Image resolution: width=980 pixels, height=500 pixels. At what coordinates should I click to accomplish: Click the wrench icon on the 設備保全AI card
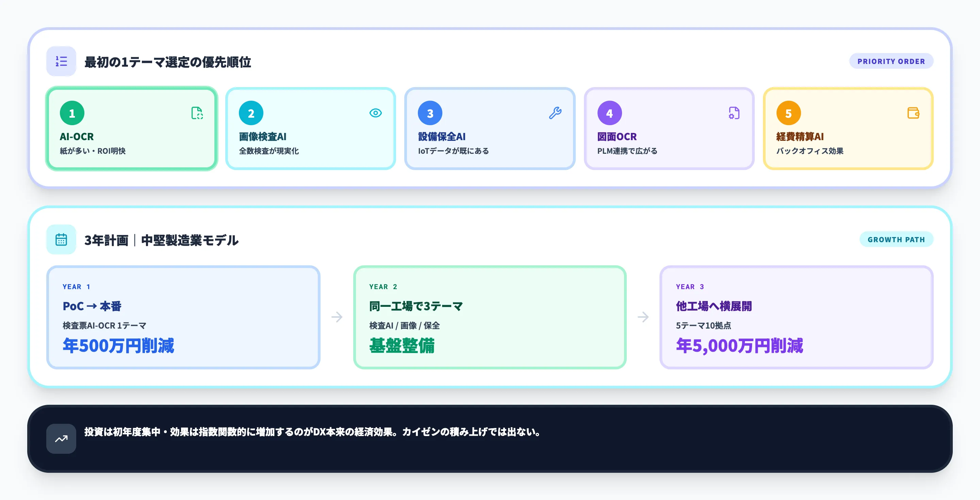(x=555, y=113)
